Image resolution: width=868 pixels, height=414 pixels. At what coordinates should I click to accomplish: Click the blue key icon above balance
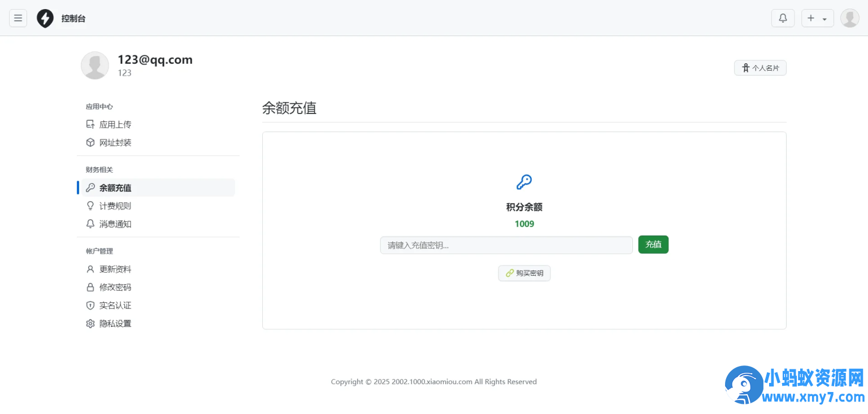(524, 182)
